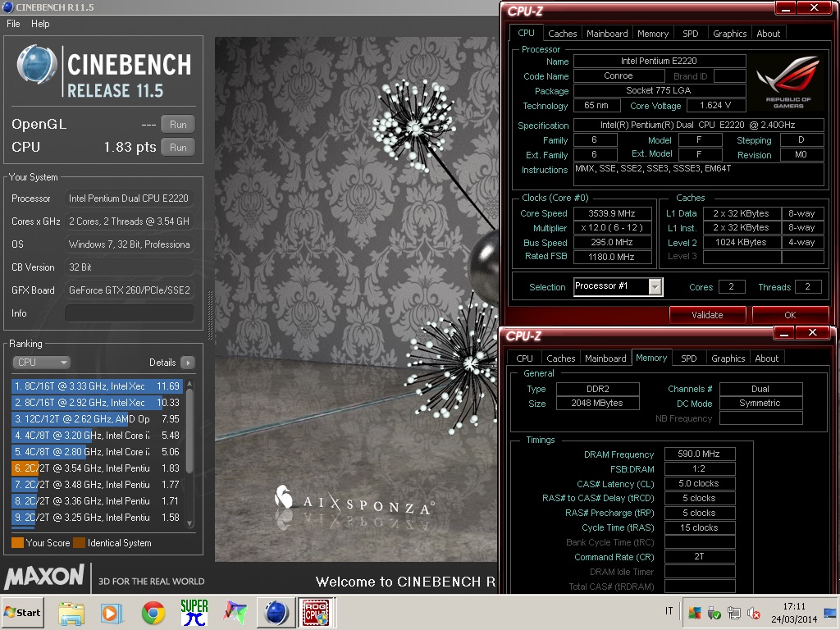Click the Identical System brown swatch
The width and height of the screenshot is (840, 630).
[80, 543]
